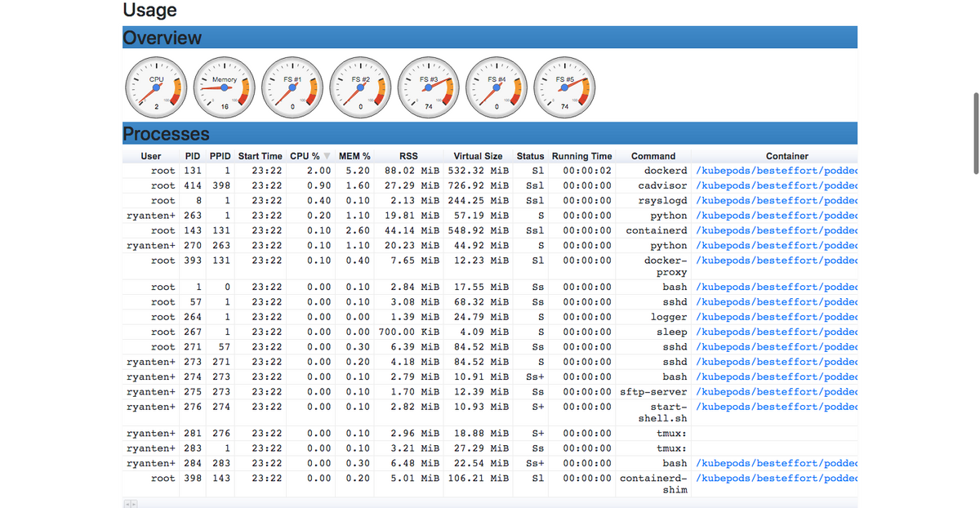Select the FS #5 gauge
Viewport: 980px width, 508px height.
pyautogui.click(x=563, y=86)
